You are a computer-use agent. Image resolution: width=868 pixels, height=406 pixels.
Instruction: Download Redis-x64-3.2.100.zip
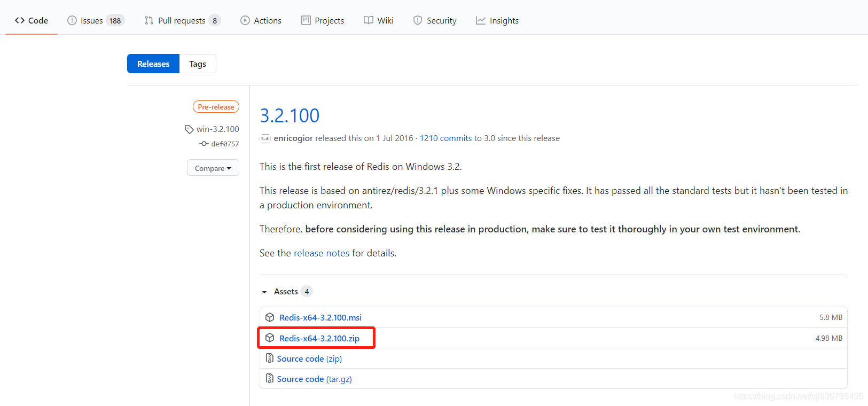click(x=319, y=338)
